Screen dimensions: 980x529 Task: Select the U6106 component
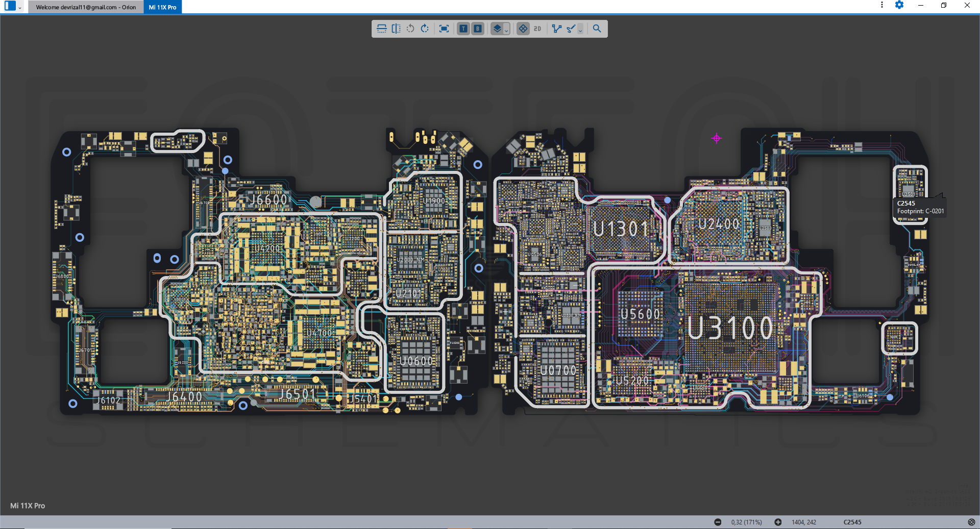point(863,396)
